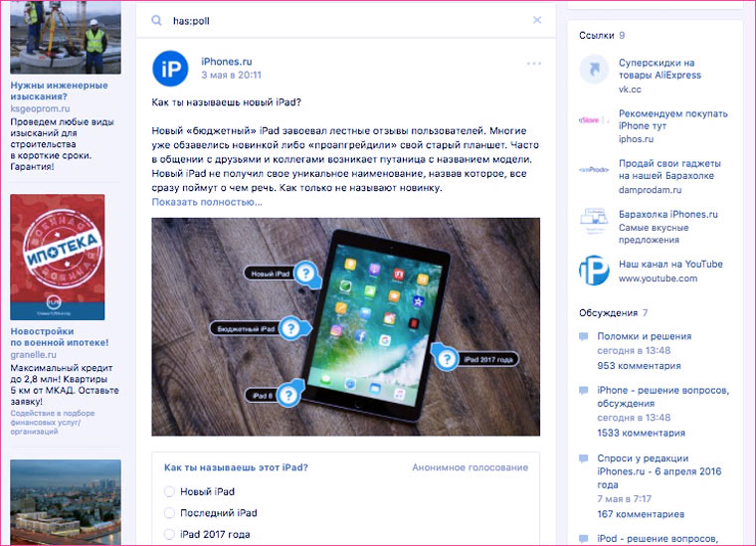This screenshot has width=756, height=546.
Task: Open discussion iPod - решение вопросов
Action: pyautogui.click(x=658, y=539)
